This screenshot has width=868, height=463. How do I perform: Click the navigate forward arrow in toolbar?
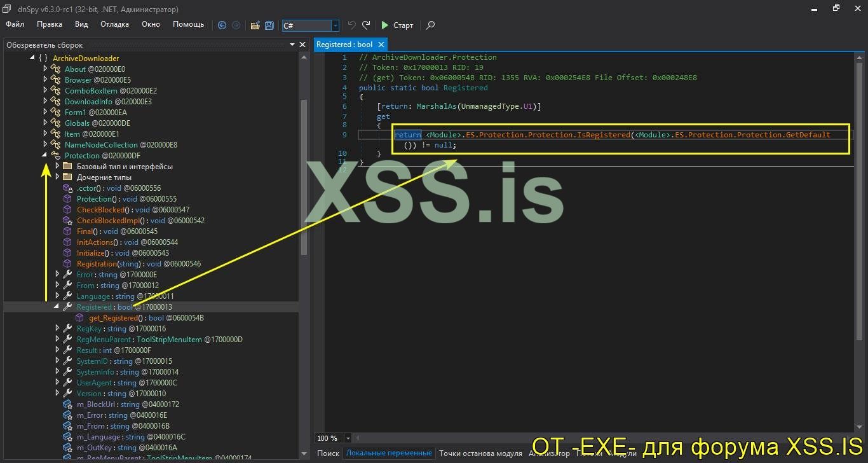(236, 25)
